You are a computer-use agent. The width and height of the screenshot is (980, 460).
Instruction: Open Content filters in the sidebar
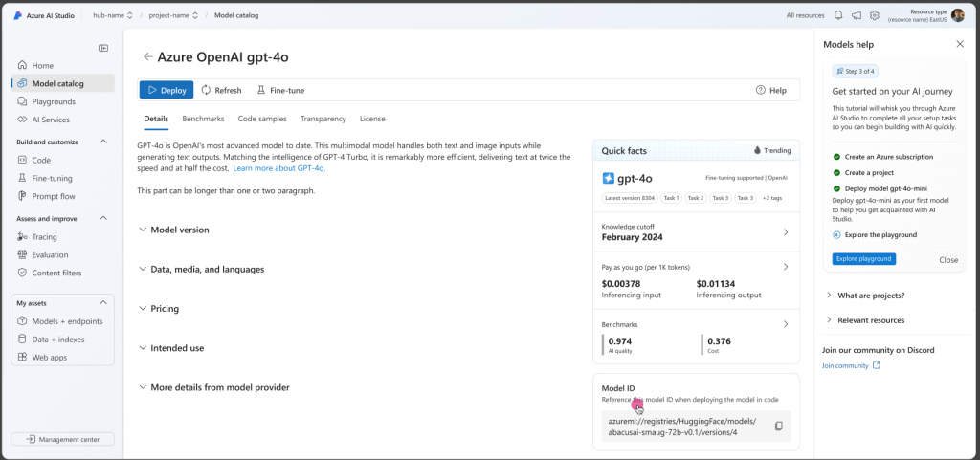(x=62, y=274)
